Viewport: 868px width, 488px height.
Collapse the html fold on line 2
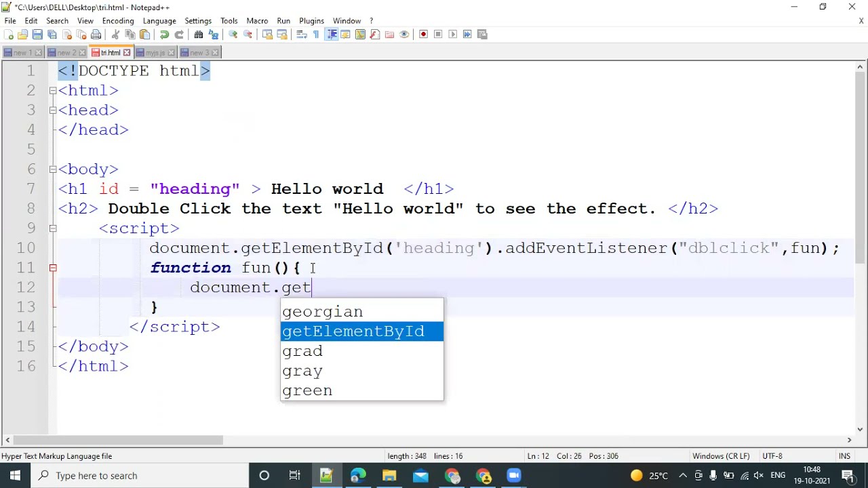53,90
